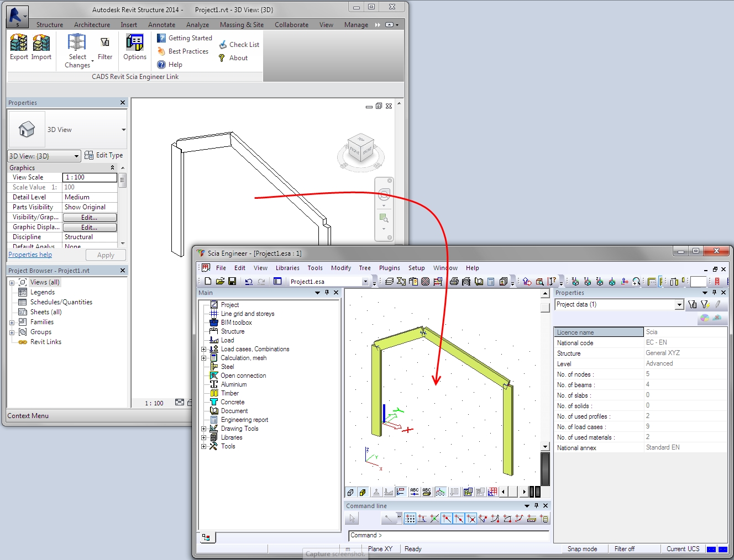Screen dimensions: 734x560
Task: Open the Plugins menu in Scia Engineer
Action: [389, 268]
